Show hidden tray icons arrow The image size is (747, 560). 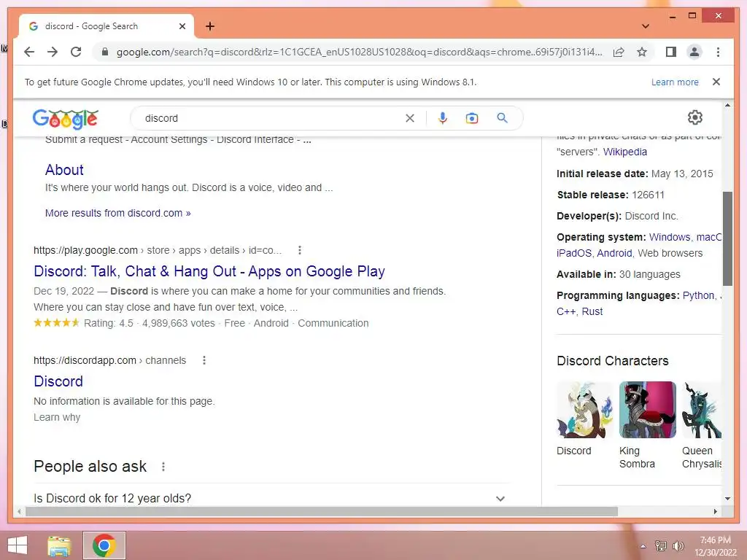(x=643, y=546)
